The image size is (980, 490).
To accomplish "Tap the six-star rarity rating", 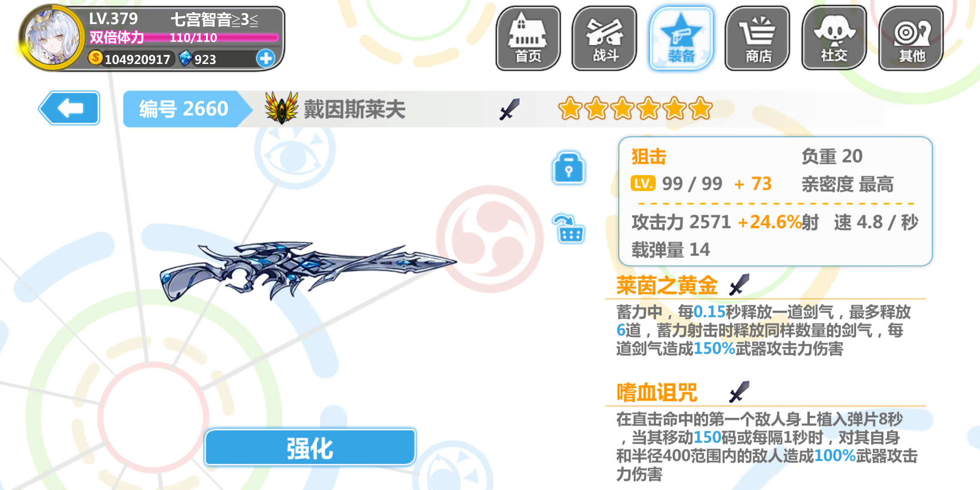I will pos(635,108).
